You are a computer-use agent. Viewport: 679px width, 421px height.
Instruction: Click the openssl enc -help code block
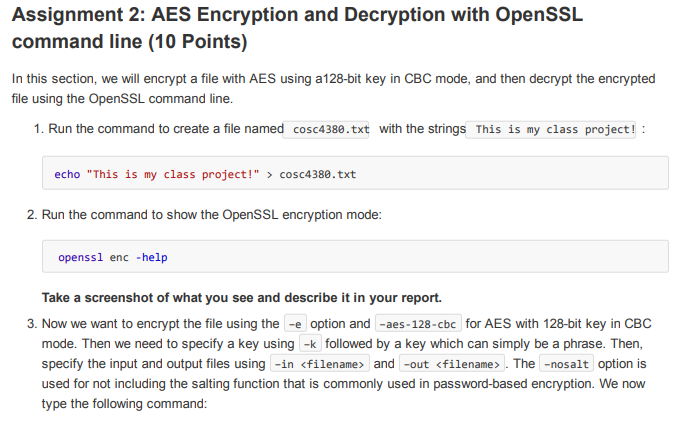[x=355, y=256]
